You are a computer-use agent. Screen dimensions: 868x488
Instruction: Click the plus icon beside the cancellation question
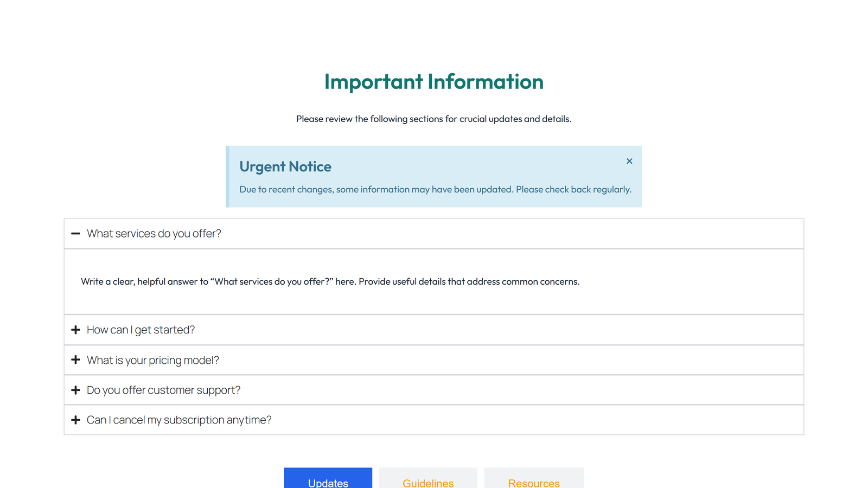coord(76,420)
